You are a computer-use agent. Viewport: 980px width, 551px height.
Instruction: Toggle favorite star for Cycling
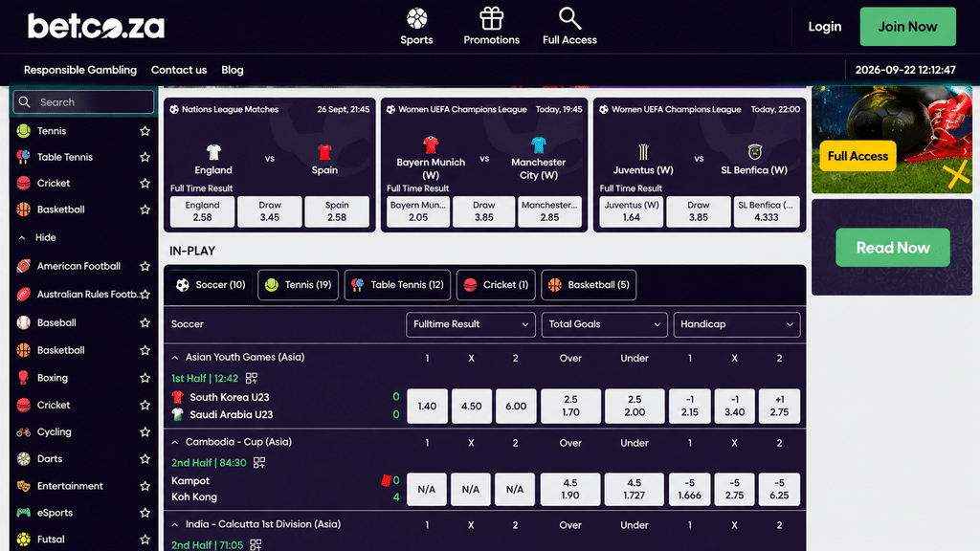coord(145,431)
